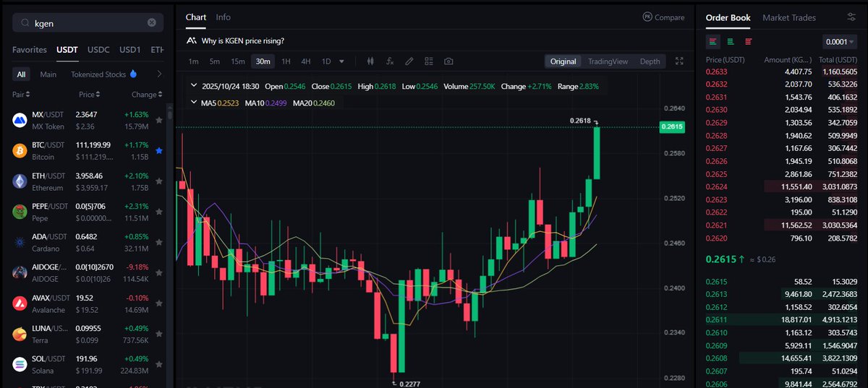Open the Market Trades tab
The height and width of the screenshot is (388, 868).
pyautogui.click(x=789, y=17)
